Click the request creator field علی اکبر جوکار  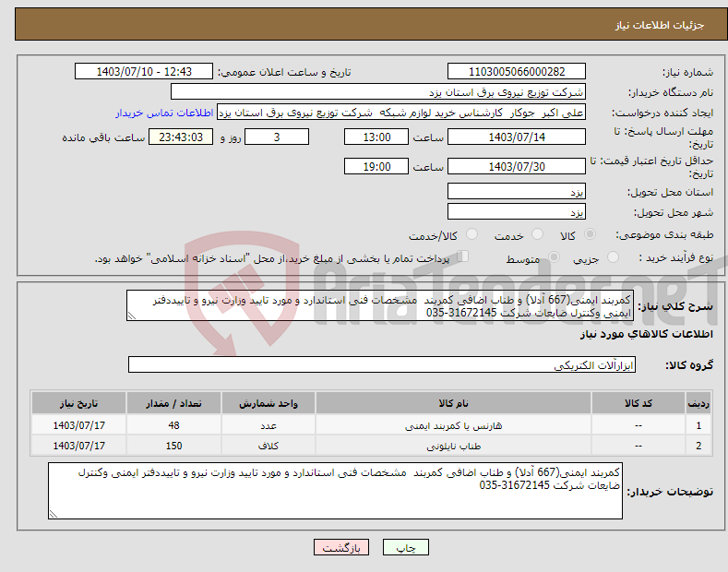401,113
